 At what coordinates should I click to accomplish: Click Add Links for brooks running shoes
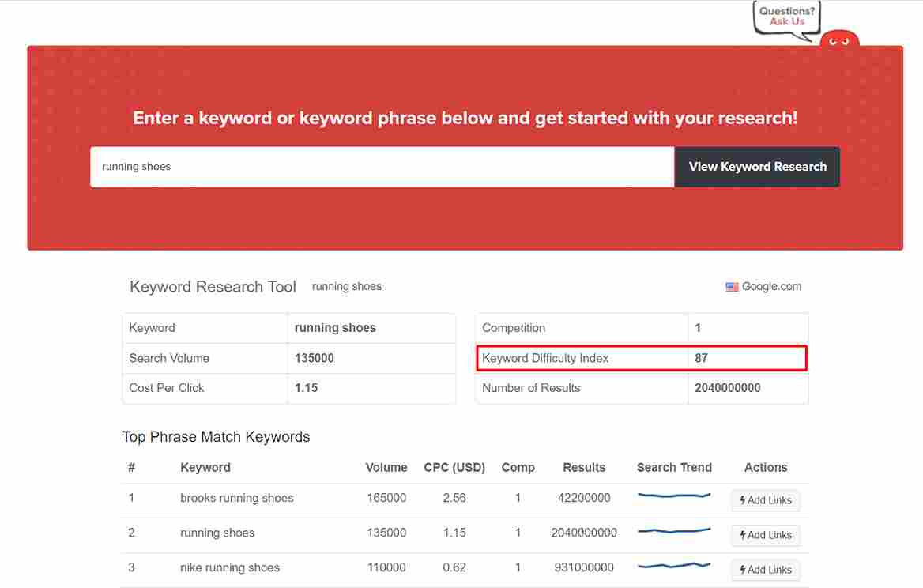click(765, 500)
